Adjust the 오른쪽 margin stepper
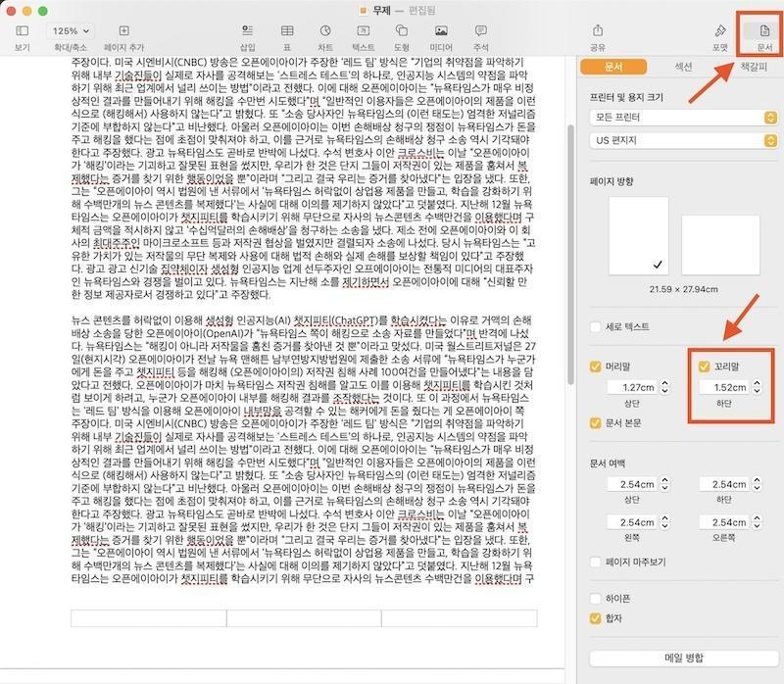 pyautogui.click(x=757, y=522)
